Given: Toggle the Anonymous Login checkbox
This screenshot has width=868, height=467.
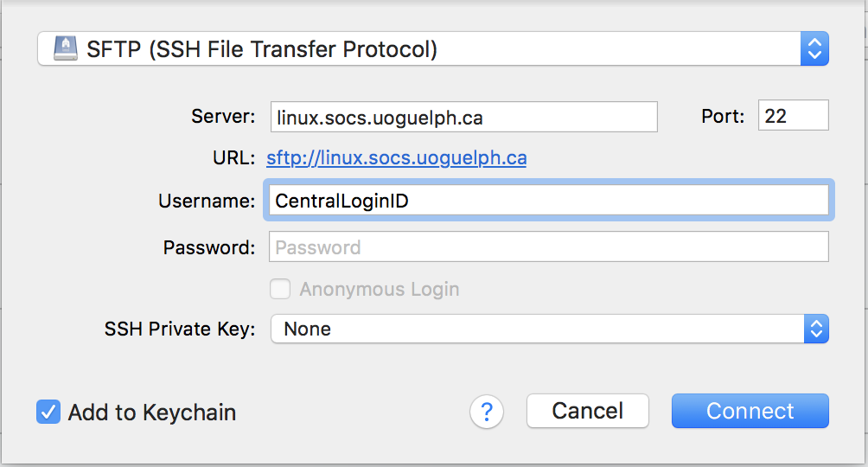Looking at the screenshot, I should tap(280, 289).
